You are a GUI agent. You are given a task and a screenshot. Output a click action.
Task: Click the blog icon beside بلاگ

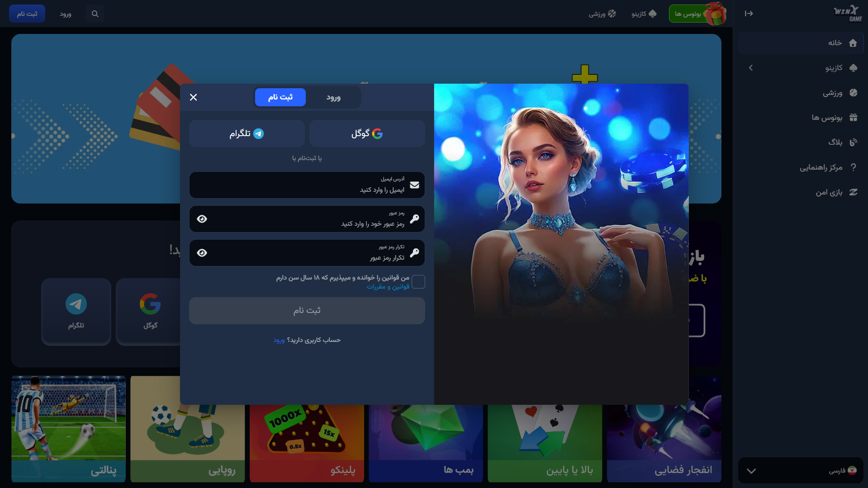[853, 142]
